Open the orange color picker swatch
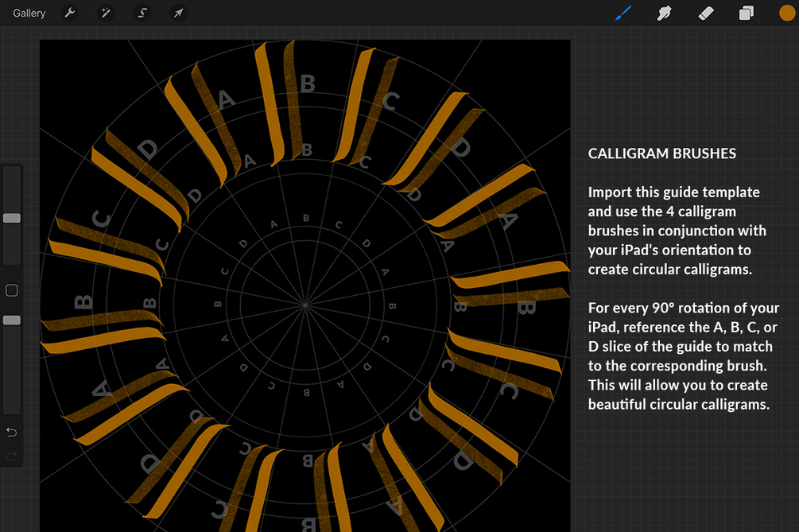This screenshot has height=532, width=799. pyautogui.click(x=787, y=14)
